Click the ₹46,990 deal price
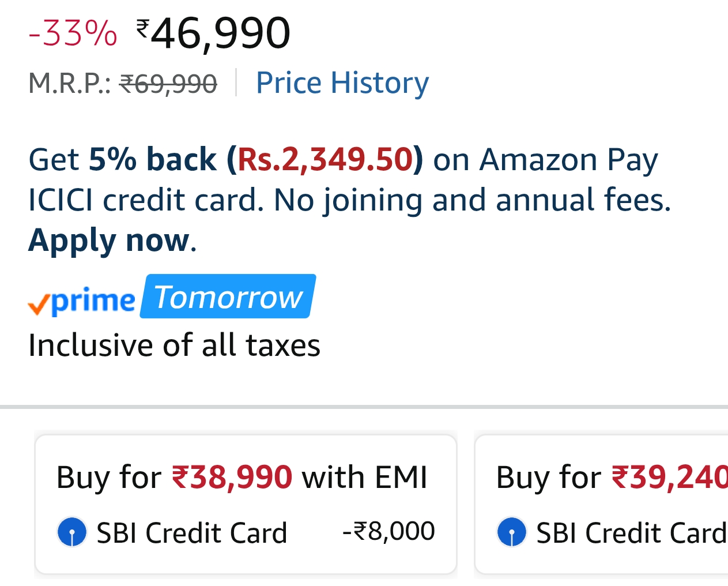Viewport: 728px width, 586px height. (x=220, y=33)
